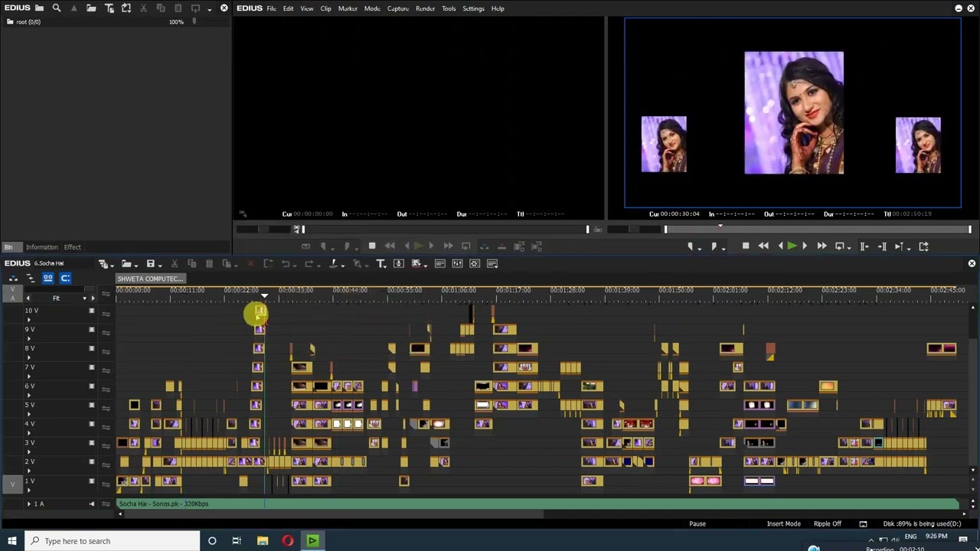The image size is (980, 551).
Task: Expand the 6 V track arrow
Action: click(x=29, y=395)
